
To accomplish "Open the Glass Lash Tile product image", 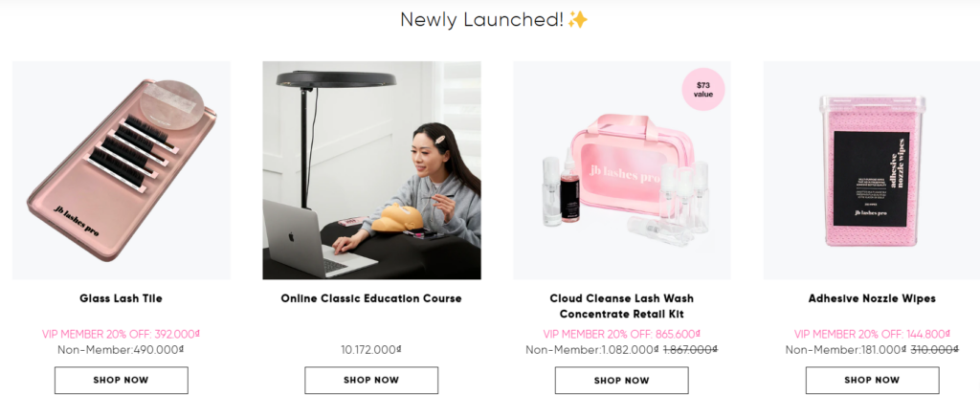I will [122, 170].
